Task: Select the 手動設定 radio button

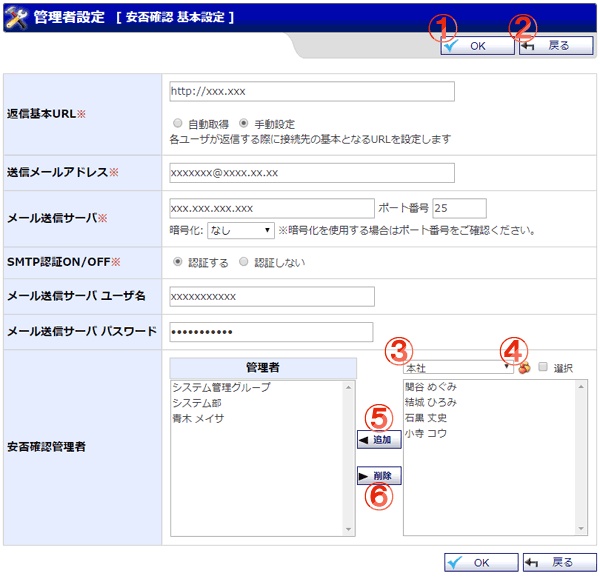Action: (244, 123)
